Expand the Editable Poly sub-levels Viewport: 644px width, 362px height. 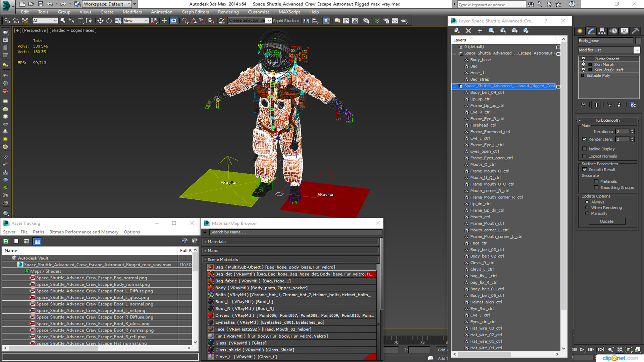click(583, 75)
